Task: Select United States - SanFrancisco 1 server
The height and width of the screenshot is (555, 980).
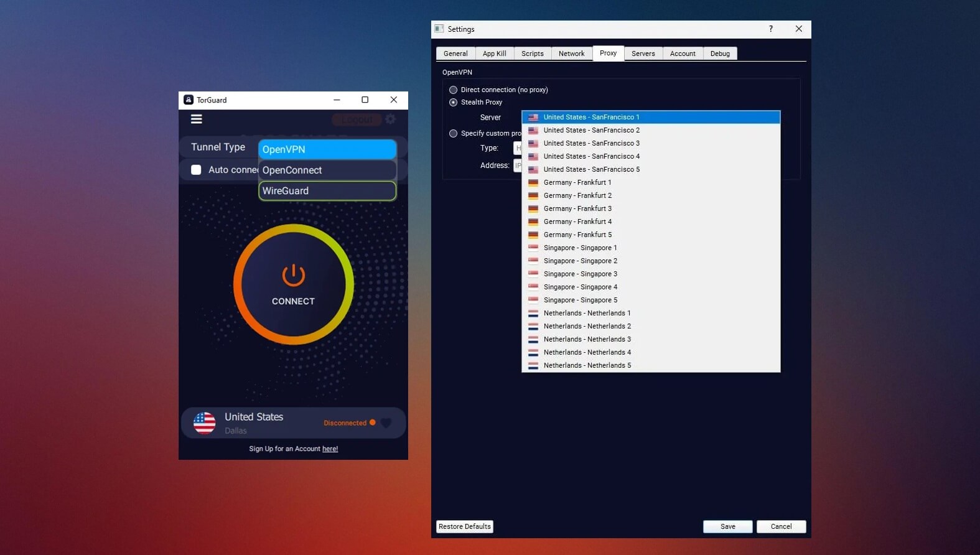Action: [651, 117]
